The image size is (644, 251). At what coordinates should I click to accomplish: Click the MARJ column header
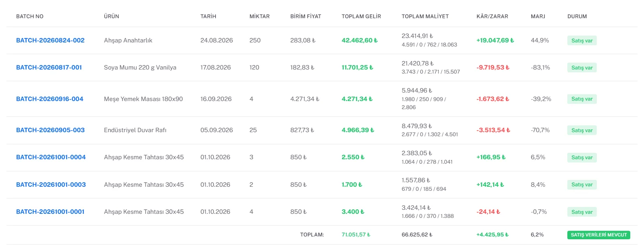tap(538, 17)
